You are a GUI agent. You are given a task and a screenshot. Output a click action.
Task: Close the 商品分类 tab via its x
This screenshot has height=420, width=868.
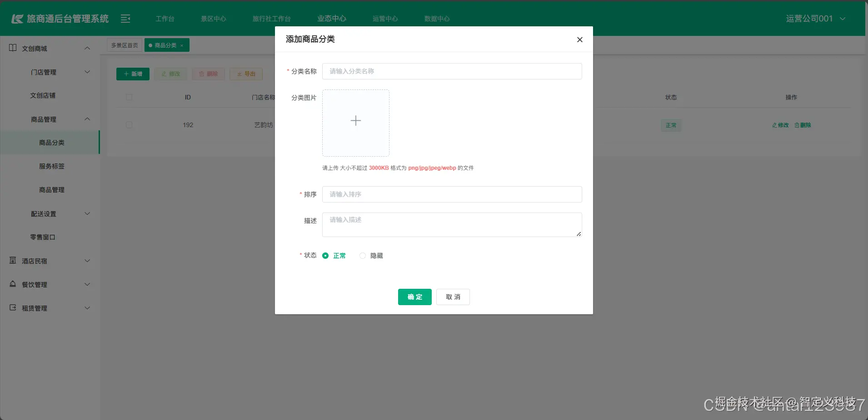(x=182, y=45)
